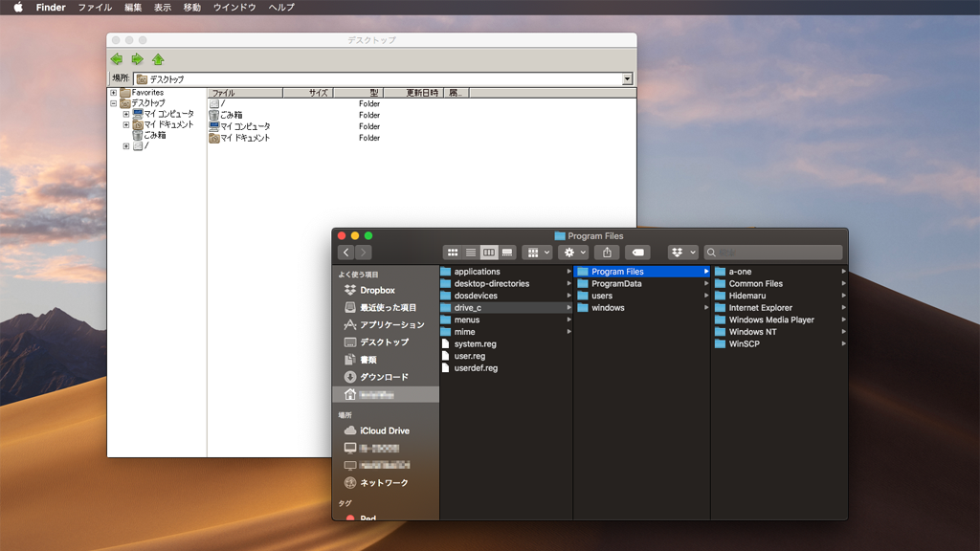Open the 移動 menu
This screenshot has width=980, height=551.
(x=191, y=8)
